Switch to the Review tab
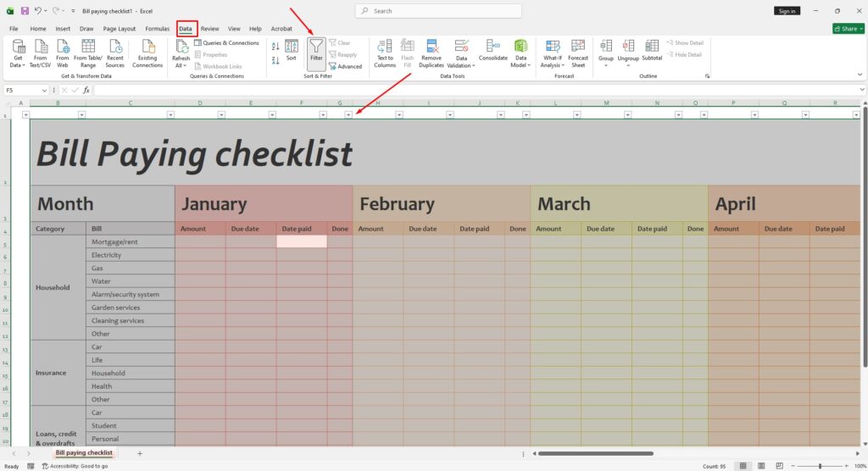 [x=210, y=29]
